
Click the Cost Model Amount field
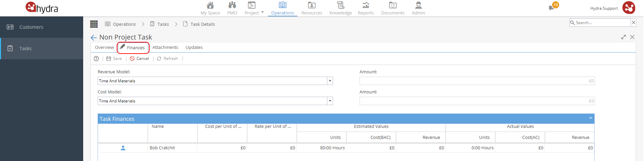click(x=477, y=101)
